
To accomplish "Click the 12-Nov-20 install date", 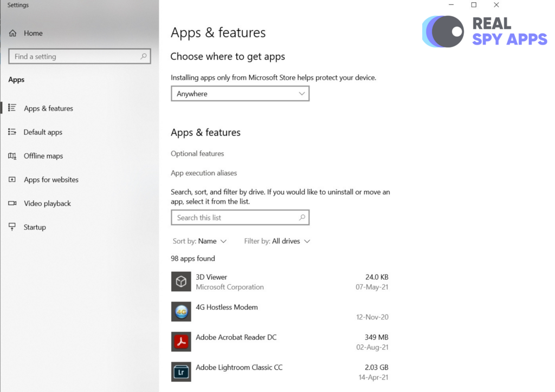I will pyautogui.click(x=372, y=317).
